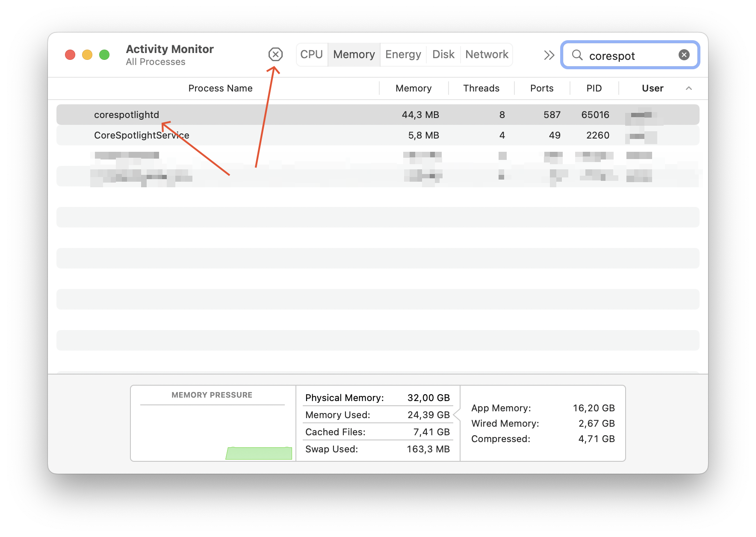Image resolution: width=756 pixels, height=537 pixels.
Task: Click the 44,3 MB memory value
Action: pyautogui.click(x=420, y=115)
